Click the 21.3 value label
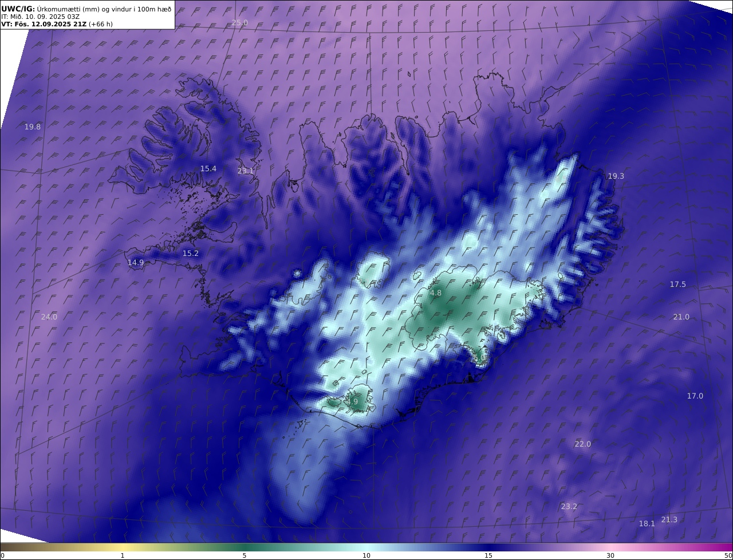The image size is (733, 560). [669, 519]
